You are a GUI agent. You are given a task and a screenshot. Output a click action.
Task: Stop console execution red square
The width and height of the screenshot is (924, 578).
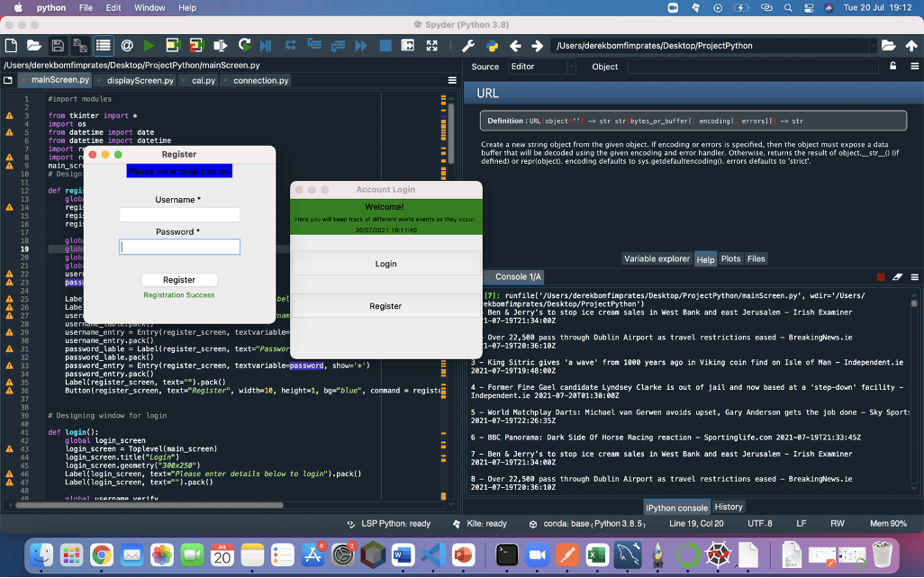(881, 277)
